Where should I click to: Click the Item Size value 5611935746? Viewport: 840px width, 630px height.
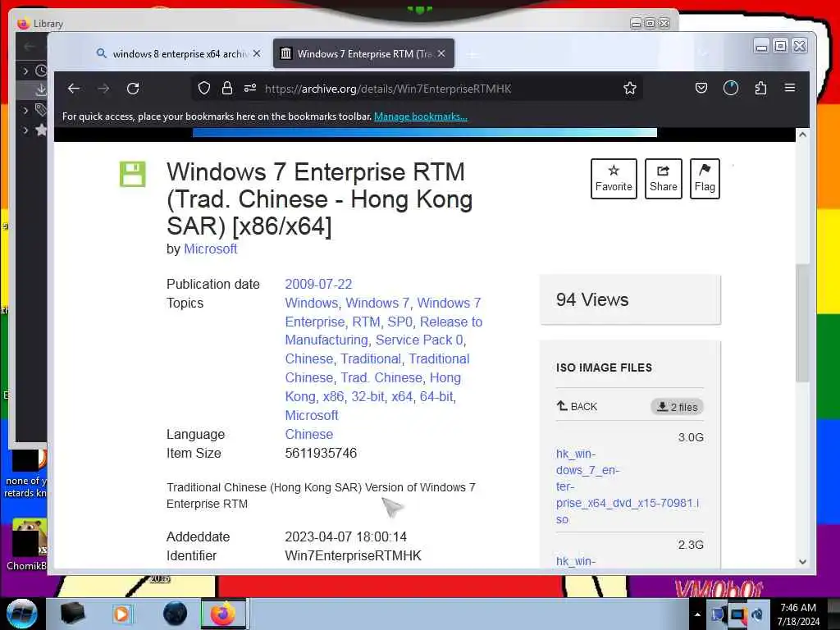point(321,453)
